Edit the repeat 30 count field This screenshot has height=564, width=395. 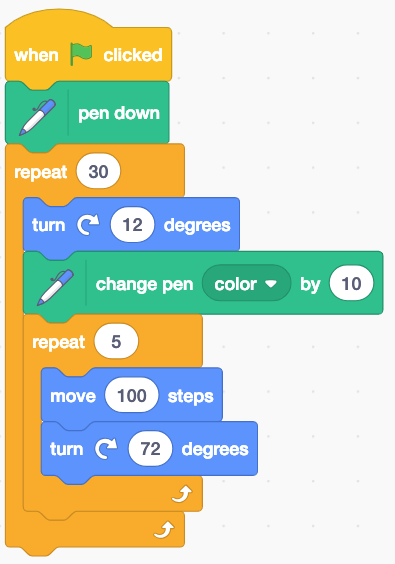[98, 171]
